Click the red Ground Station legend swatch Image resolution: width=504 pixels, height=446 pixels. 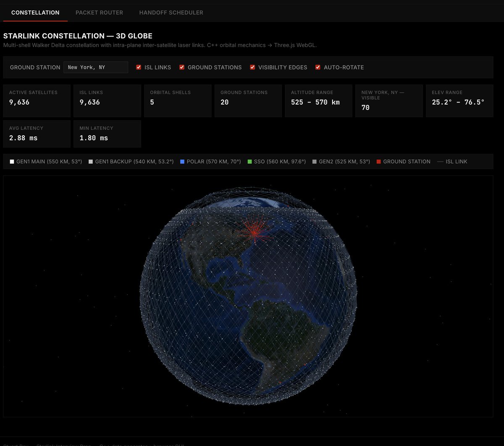379,161
